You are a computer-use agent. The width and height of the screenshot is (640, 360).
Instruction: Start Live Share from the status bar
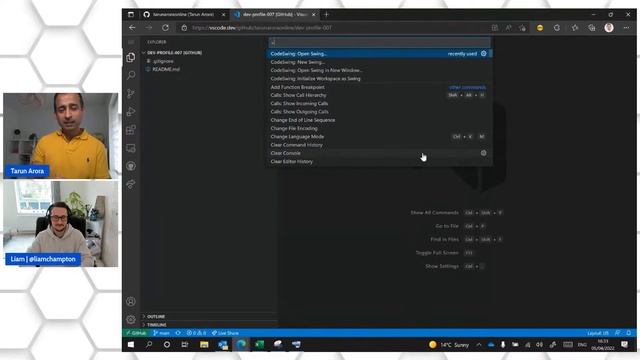pyautogui.click(x=225, y=333)
